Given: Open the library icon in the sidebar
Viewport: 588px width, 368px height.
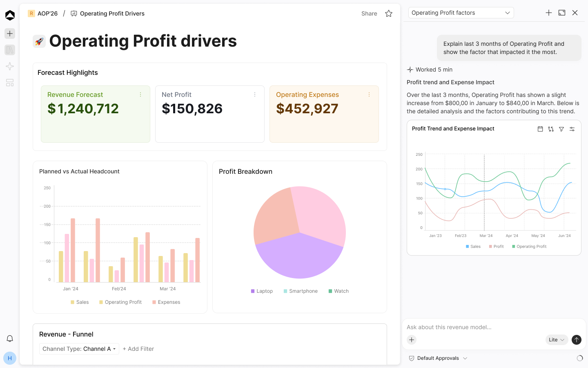Looking at the screenshot, I should (10, 50).
